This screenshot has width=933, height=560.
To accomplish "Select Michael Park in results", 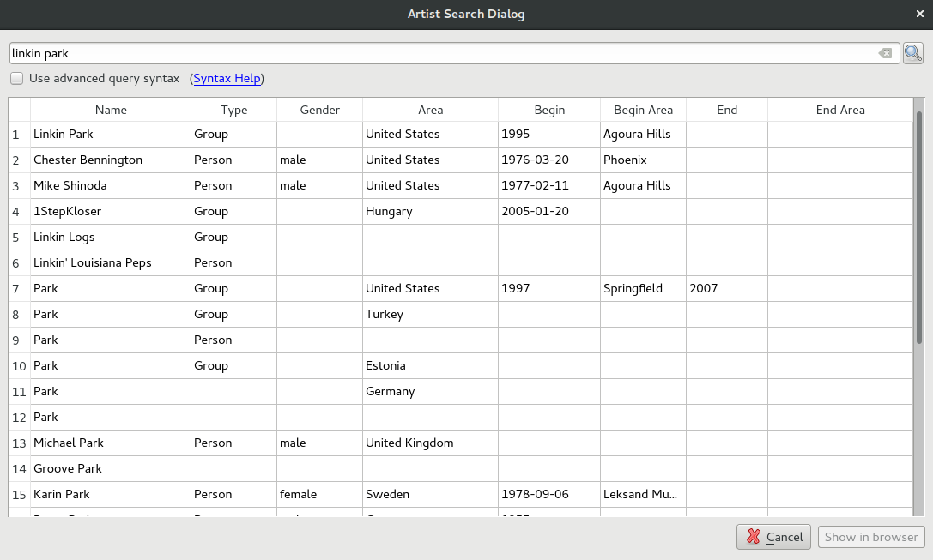I will pyautogui.click(x=111, y=443).
